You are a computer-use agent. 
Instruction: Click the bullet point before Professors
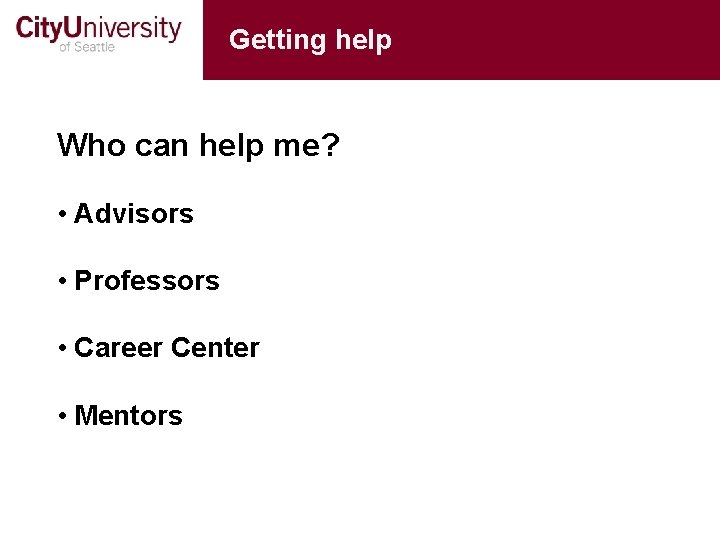click(x=62, y=281)
